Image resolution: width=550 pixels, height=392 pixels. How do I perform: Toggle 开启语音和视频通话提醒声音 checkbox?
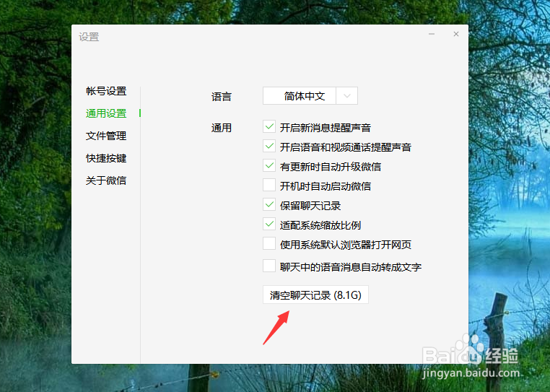269,146
